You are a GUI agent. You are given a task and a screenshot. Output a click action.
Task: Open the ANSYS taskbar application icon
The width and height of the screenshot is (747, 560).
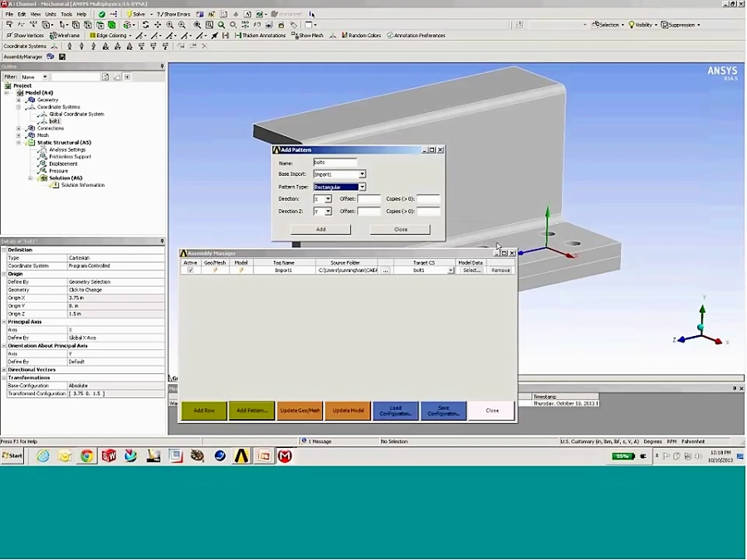[242, 456]
